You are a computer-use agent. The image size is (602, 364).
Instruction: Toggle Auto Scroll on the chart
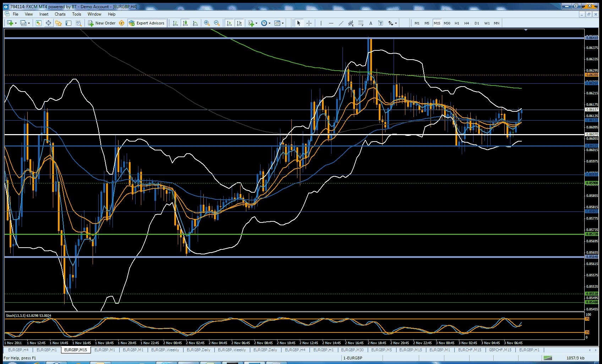229,23
